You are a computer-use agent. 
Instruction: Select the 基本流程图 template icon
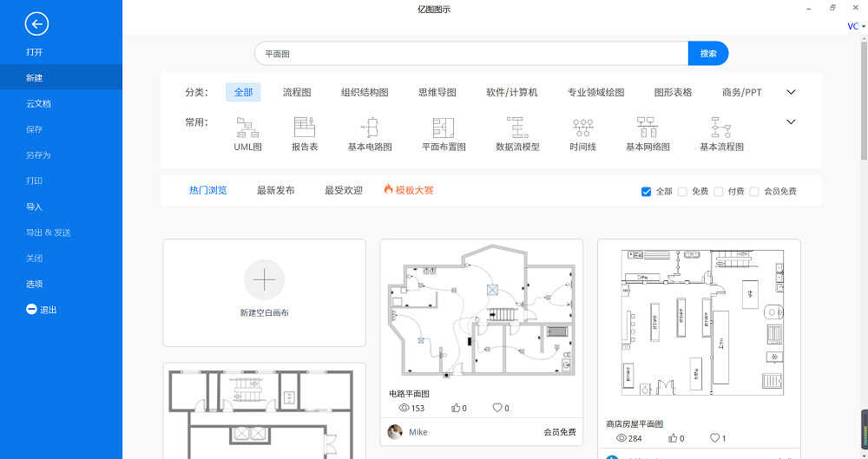click(x=720, y=128)
